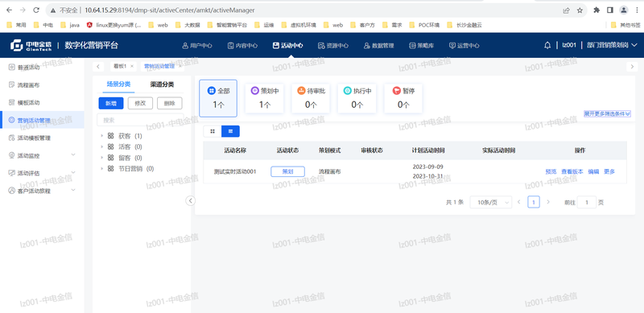644x313 pixels.
Task: Go to next page arrow
Action: tap(548, 202)
